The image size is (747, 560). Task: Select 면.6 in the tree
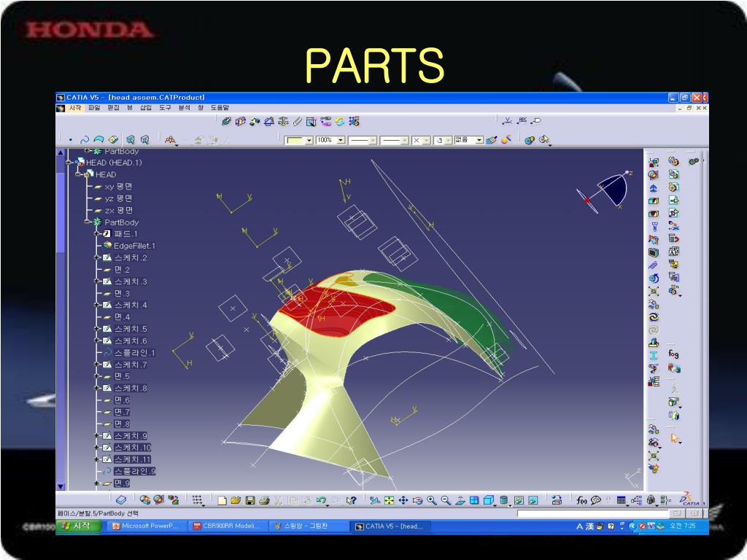point(122,400)
